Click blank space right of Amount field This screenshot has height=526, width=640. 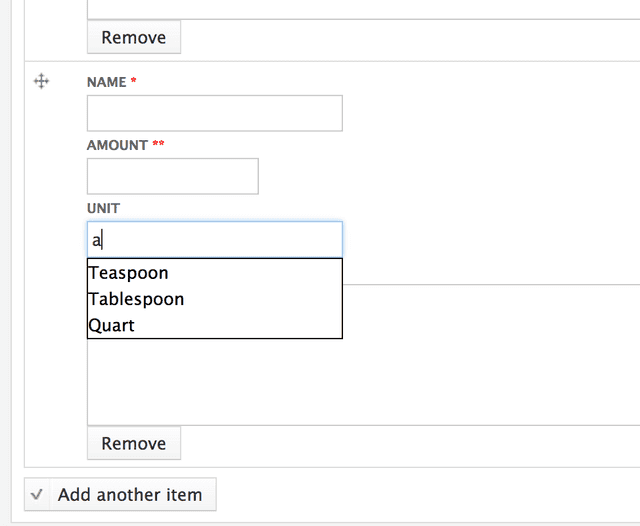[449, 176]
